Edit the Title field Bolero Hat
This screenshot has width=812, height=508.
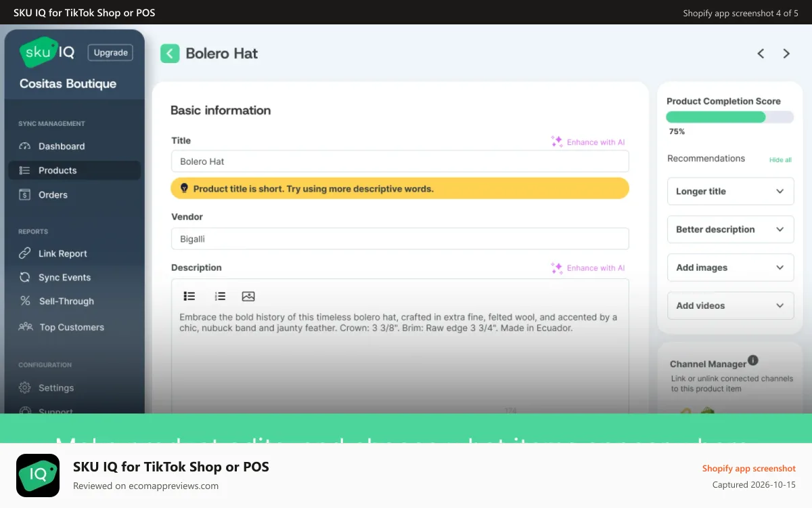pos(400,161)
